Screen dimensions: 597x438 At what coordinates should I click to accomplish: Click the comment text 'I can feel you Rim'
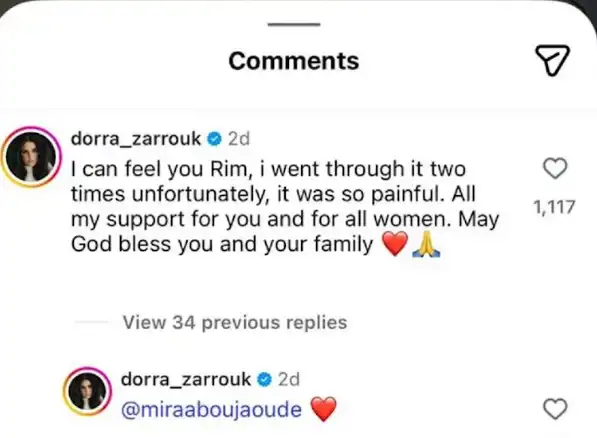point(160,169)
